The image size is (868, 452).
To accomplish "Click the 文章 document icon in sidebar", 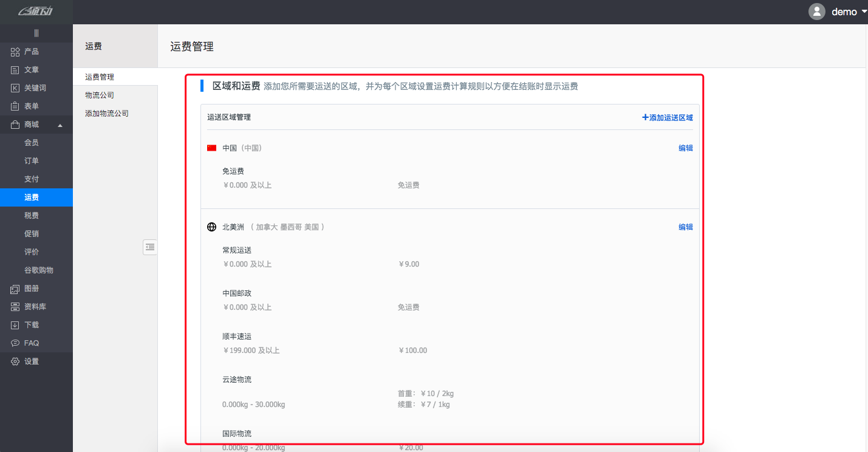I will 15,70.
